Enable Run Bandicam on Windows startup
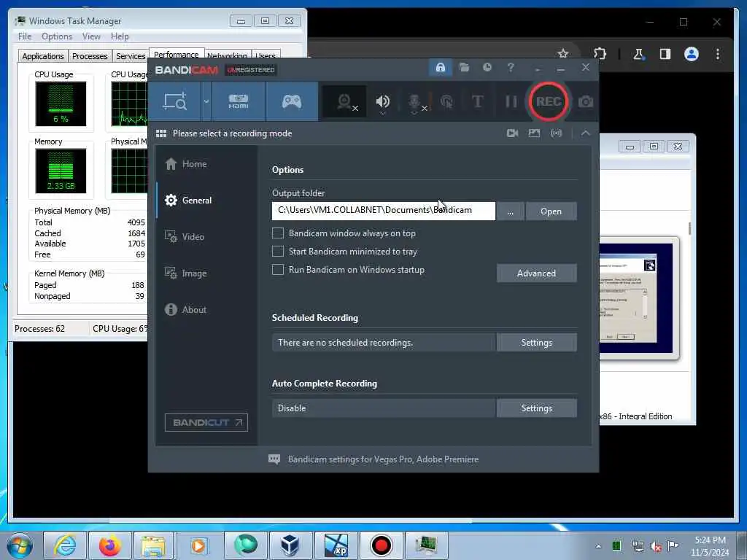747x560 pixels. click(278, 270)
